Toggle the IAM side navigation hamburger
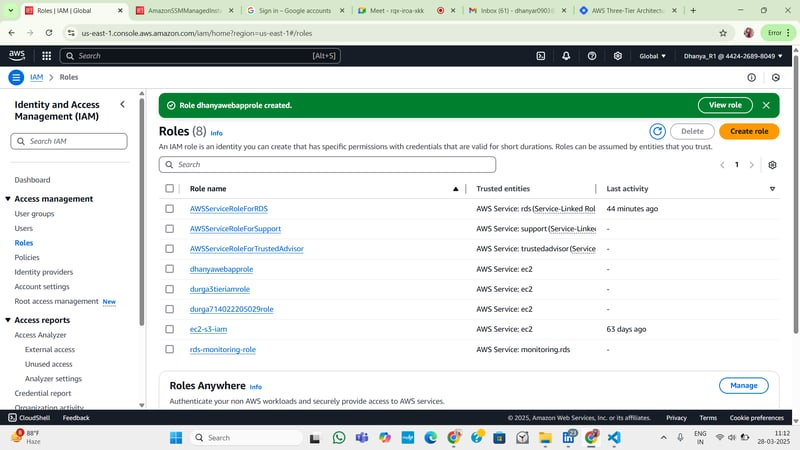Image resolution: width=800 pixels, height=450 pixels. [x=16, y=77]
